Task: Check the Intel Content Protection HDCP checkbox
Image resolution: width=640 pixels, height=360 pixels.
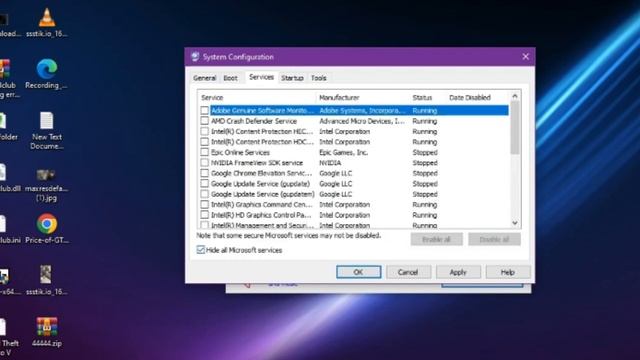Action: (204, 142)
